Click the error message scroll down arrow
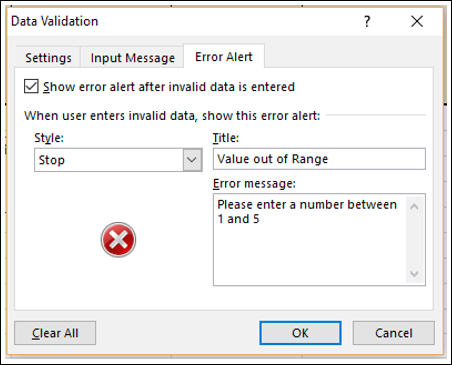Screen dimensions: 452x365 click(414, 274)
